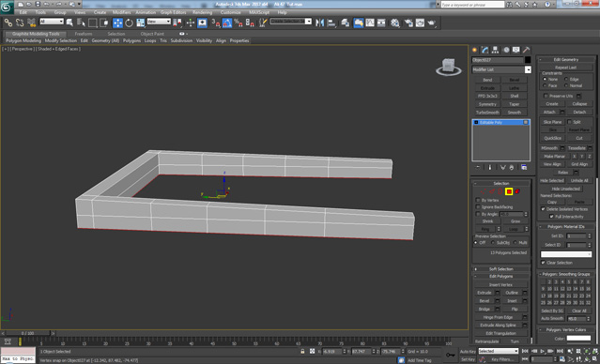Toggle the 3D Snaps icon
Screen dimensions: 600x364
pyautogui.click(x=215, y=23)
